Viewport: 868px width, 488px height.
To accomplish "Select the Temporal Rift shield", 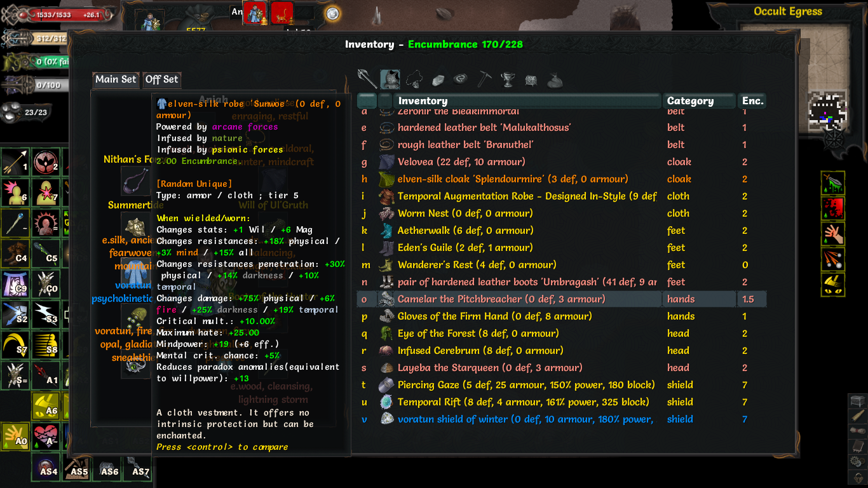I will pyautogui.click(x=562, y=402).
